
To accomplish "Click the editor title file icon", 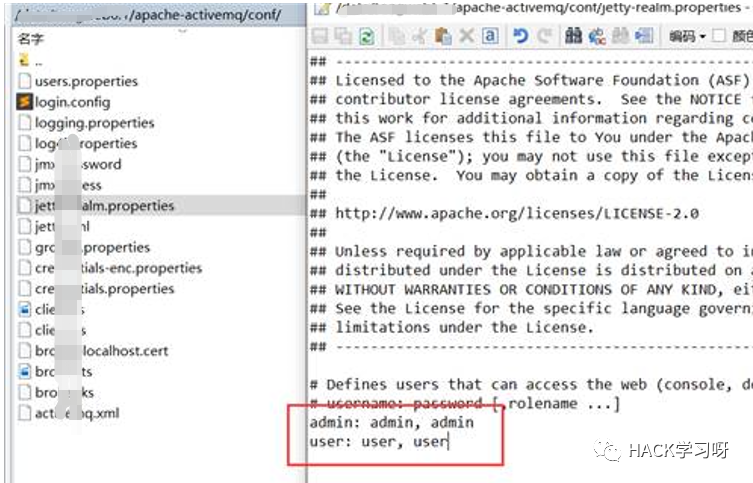I will tap(322, 8).
